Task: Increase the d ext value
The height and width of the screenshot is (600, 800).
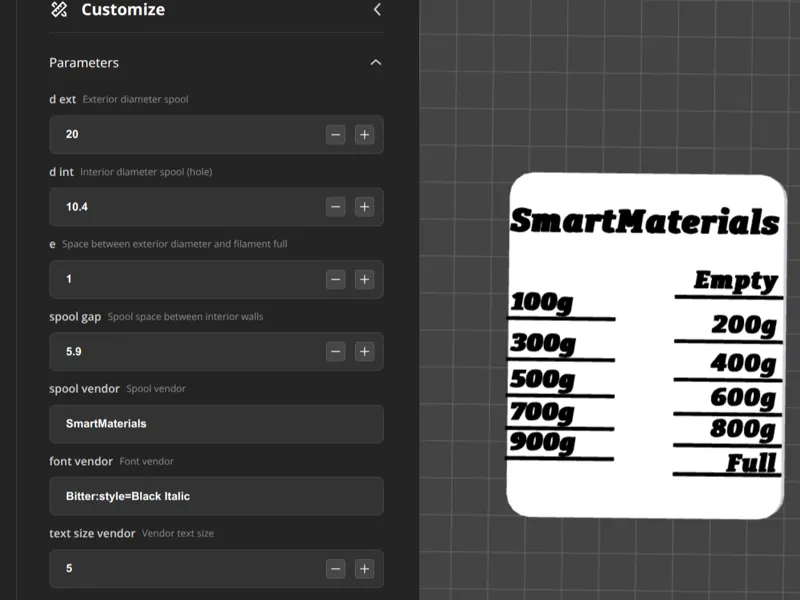Action: pyautogui.click(x=364, y=134)
